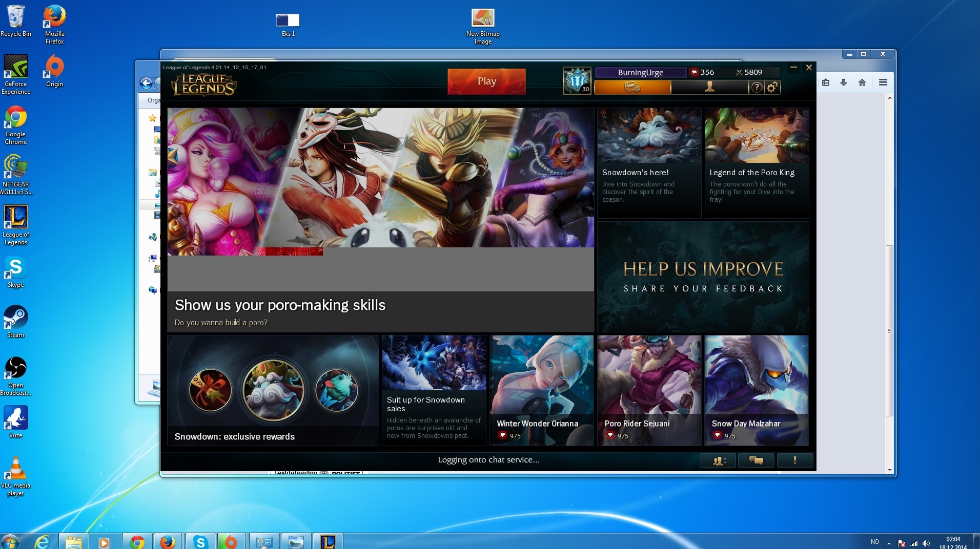The width and height of the screenshot is (980, 549).
Task: Open Legend of the Poro King card
Action: tap(757, 163)
